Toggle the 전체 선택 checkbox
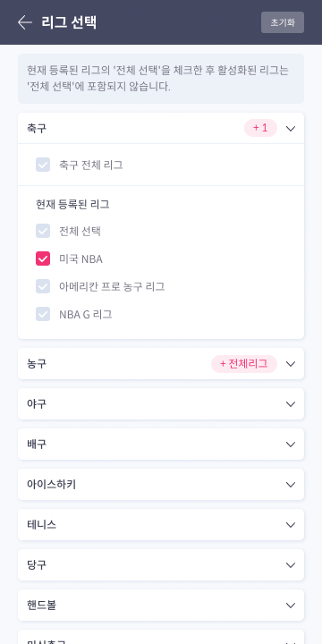 click(x=43, y=231)
